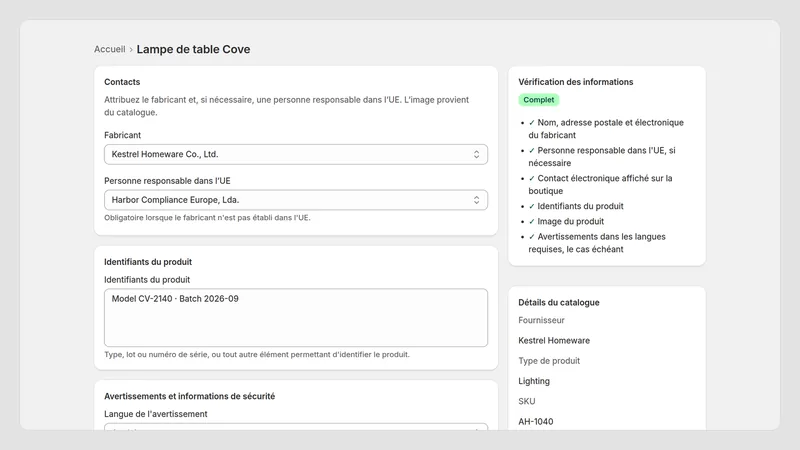Click the product type value Lighting
Screen dimensions: 800x450
coord(534,381)
